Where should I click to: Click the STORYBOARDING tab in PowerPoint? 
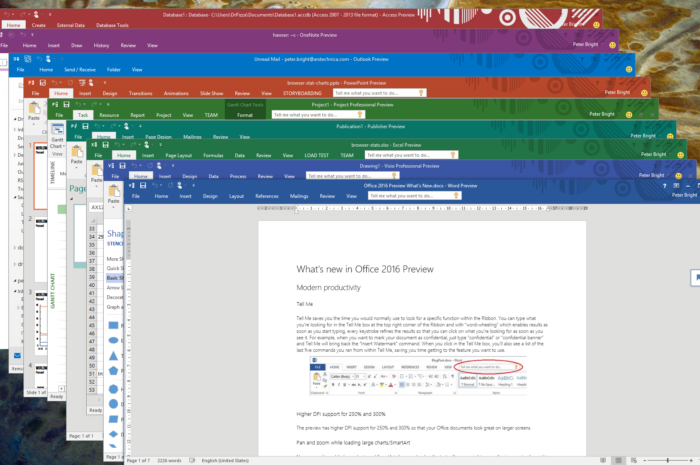[x=302, y=93]
